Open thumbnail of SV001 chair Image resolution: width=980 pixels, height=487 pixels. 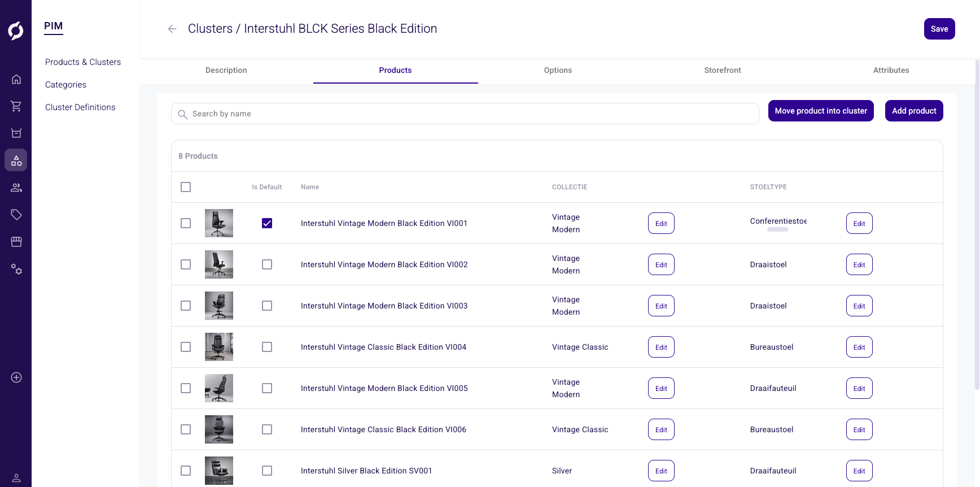pos(219,471)
